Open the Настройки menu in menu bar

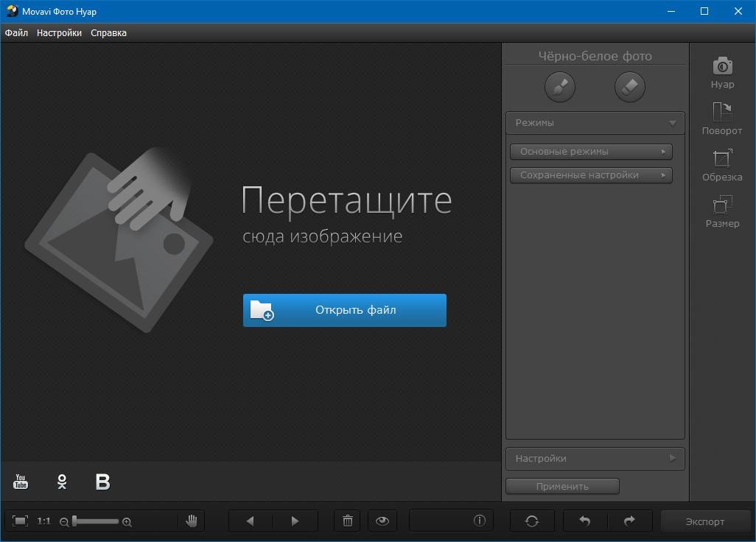coord(59,32)
